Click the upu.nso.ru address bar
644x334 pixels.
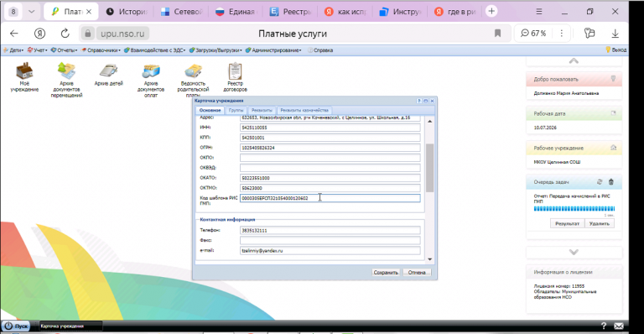122,34
